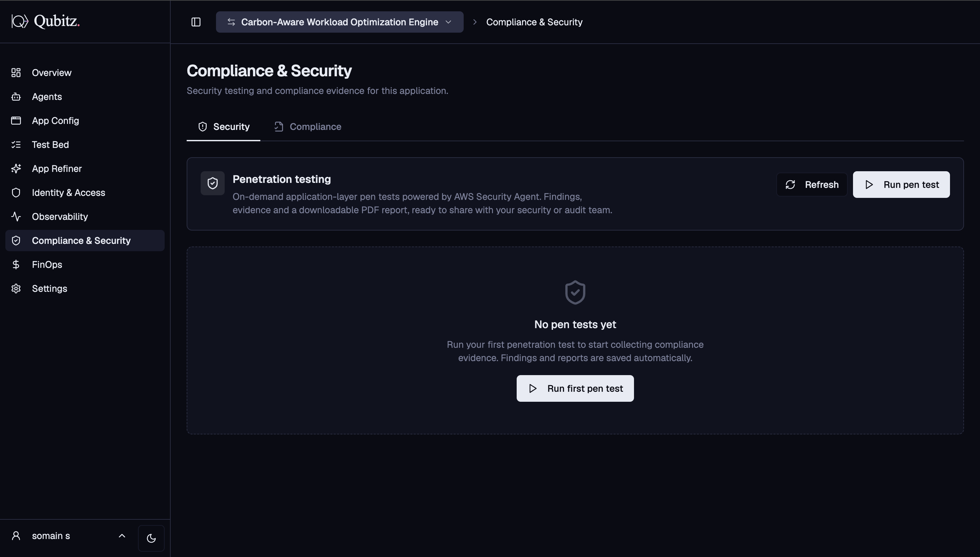
Task: Open Overview in the sidebar
Action: (x=85, y=73)
